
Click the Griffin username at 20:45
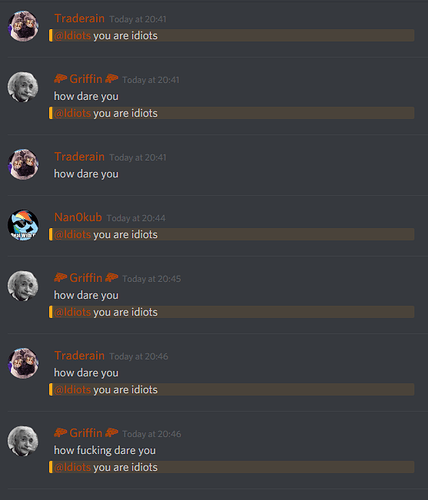(x=86, y=278)
